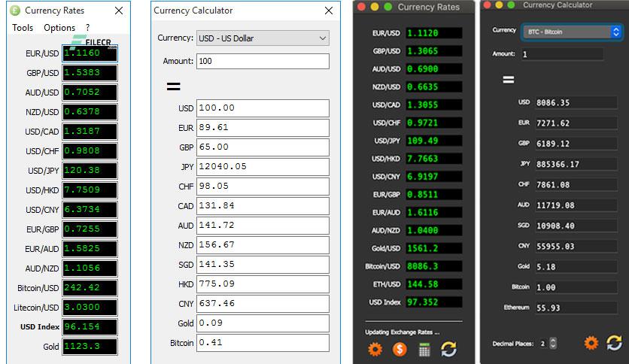Viewport: 629px width, 364px height.
Task: Click the USD Index value 96.154
Action: [x=90, y=326]
